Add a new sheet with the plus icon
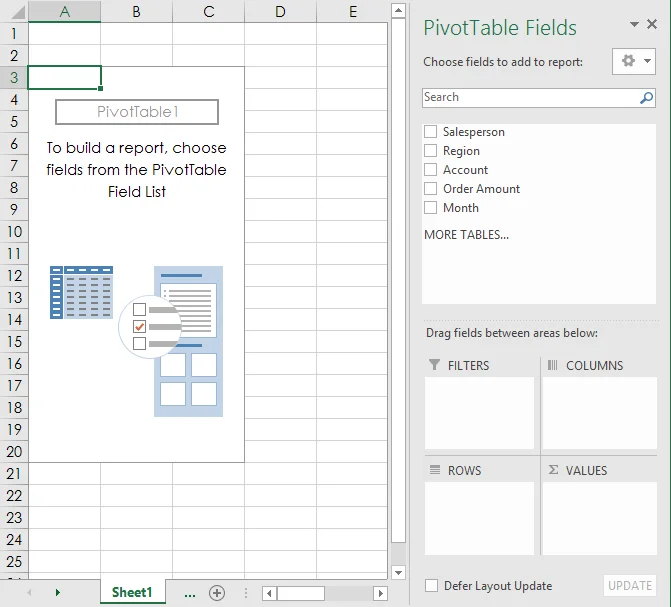Viewport: 671px width, 607px height. click(217, 593)
